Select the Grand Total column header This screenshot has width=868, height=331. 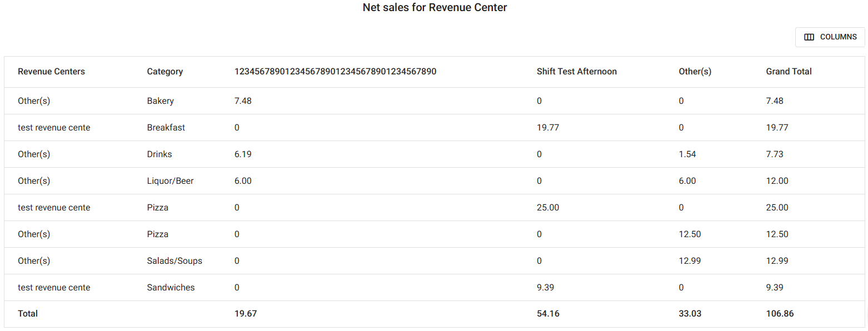pyautogui.click(x=789, y=72)
